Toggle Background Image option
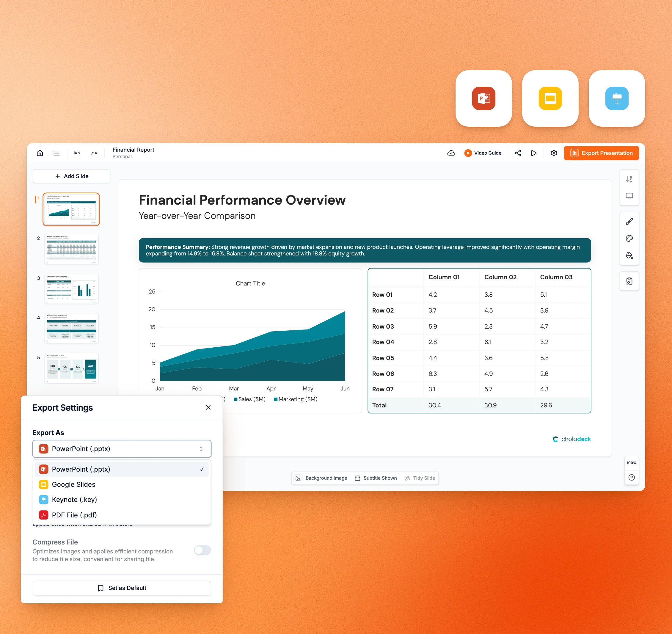 pos(321,478)
